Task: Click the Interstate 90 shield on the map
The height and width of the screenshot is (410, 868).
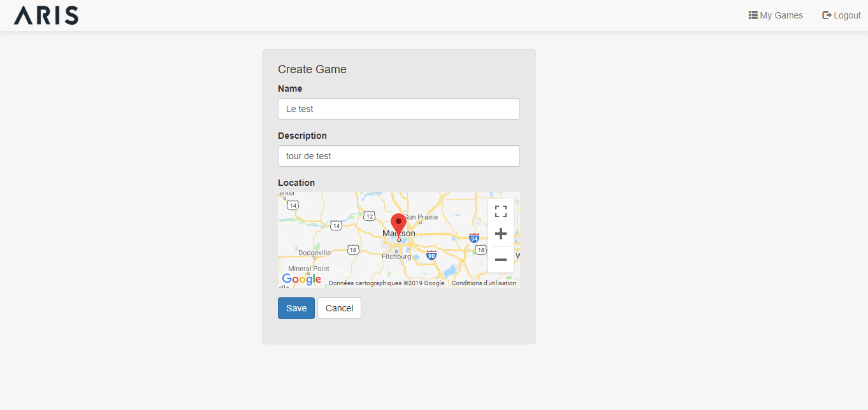Action: coord(431,255)
